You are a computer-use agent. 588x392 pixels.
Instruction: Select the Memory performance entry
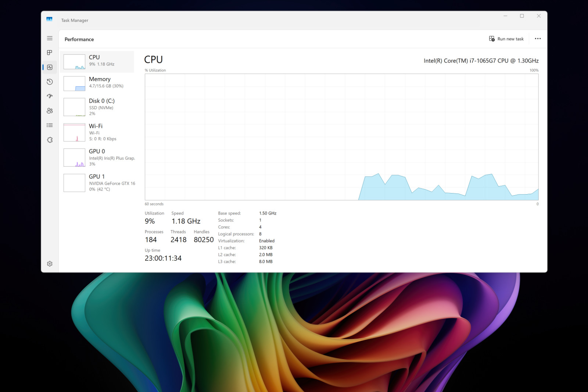[x=97, y=83]
